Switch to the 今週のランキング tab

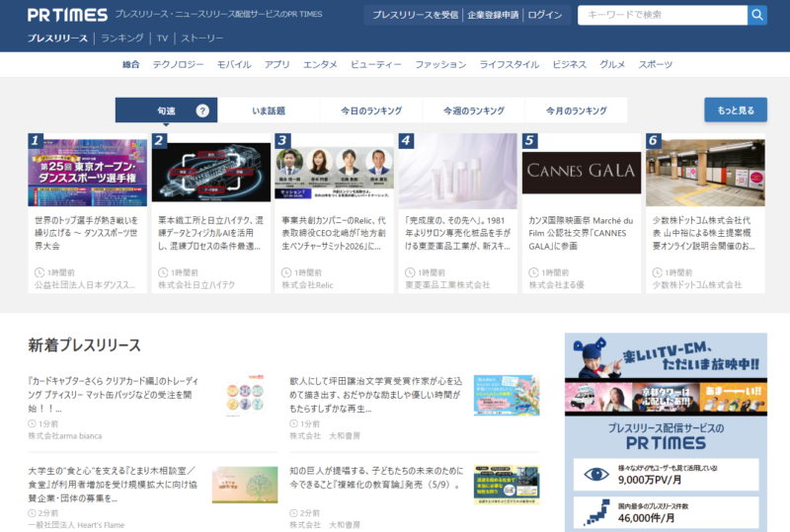474,111
